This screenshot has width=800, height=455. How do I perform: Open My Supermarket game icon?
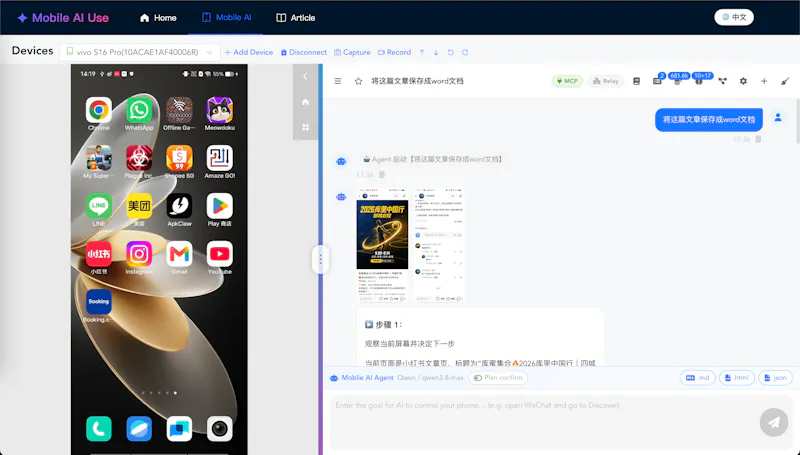click(98, 158)
